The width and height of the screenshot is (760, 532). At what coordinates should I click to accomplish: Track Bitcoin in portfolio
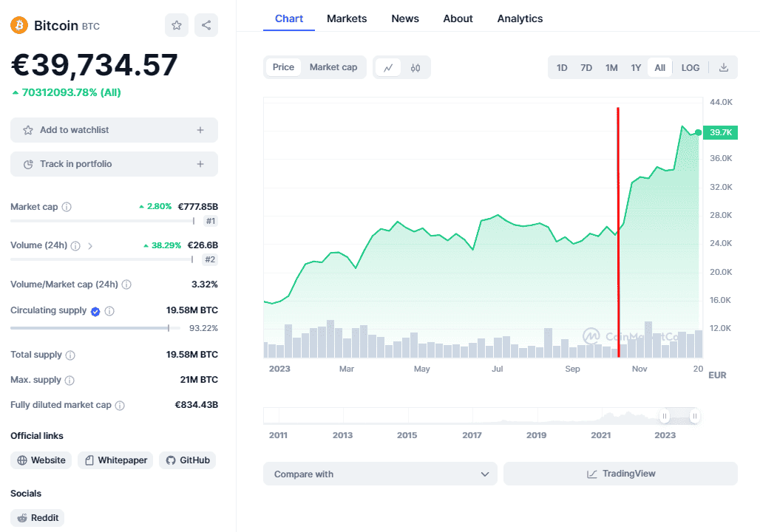point(114,164)
